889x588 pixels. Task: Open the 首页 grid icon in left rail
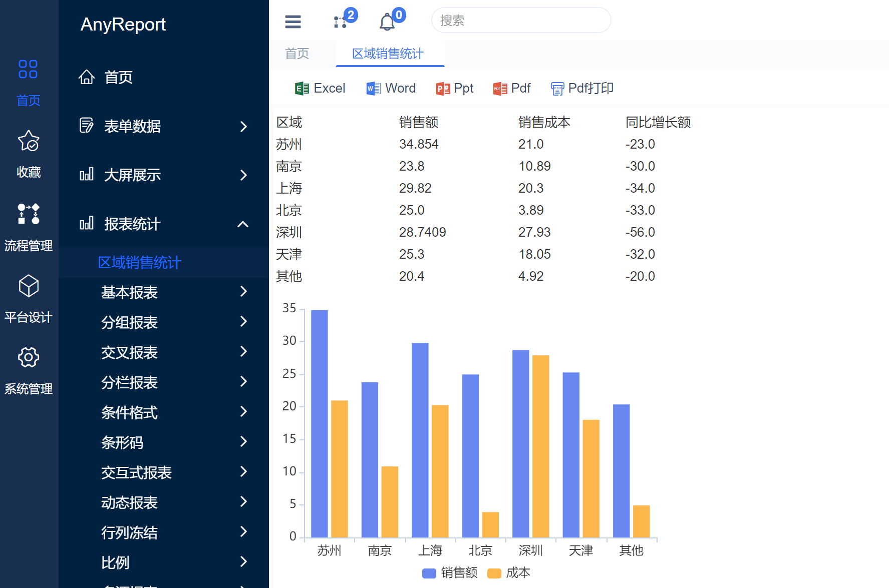pos(28,69)
